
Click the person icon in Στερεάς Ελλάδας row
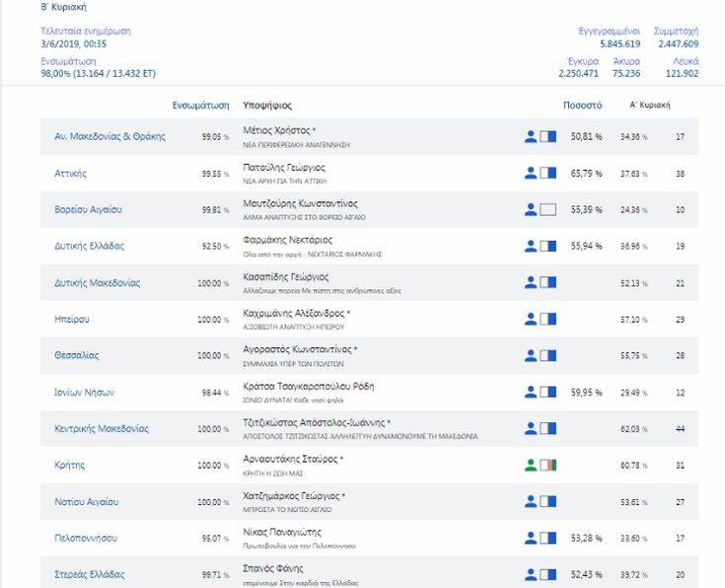[x=531, y=574]
